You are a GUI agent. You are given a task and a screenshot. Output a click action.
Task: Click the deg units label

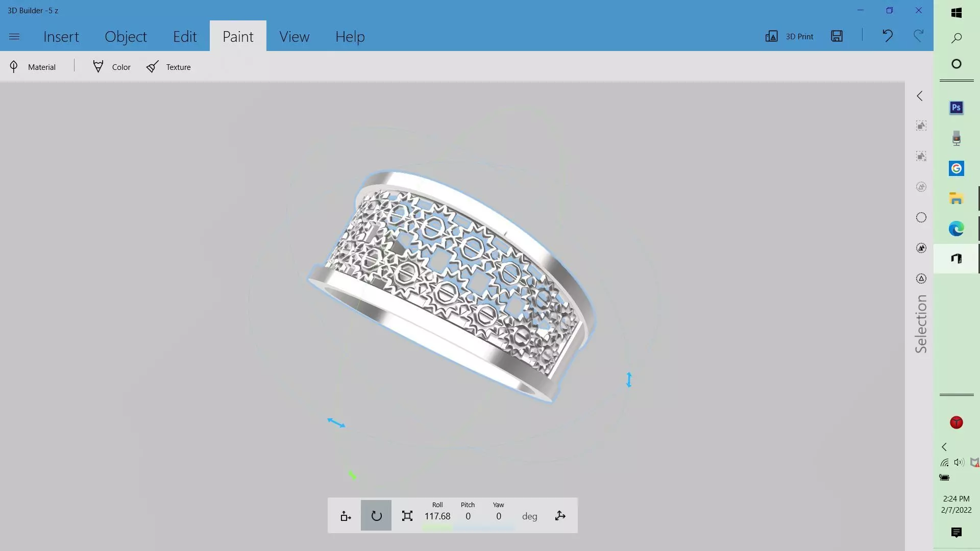click(529, 516)
